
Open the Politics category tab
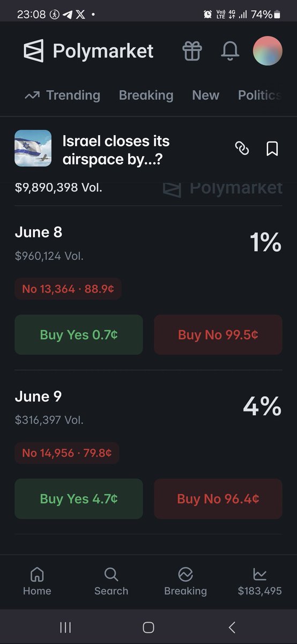(x=260, y=96)
